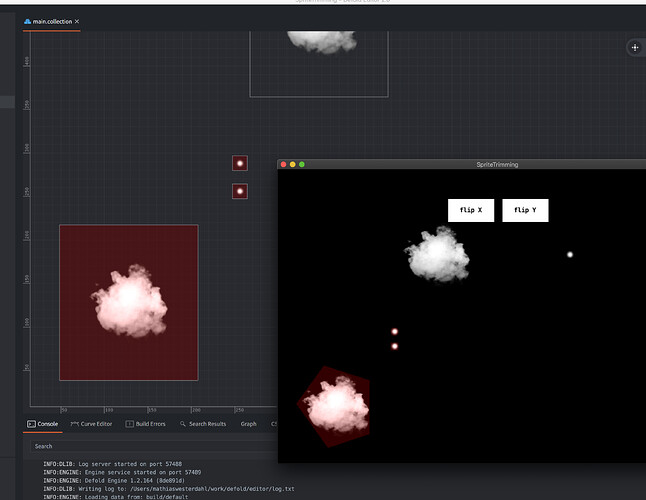Open the Graph tab

(248, 424)
